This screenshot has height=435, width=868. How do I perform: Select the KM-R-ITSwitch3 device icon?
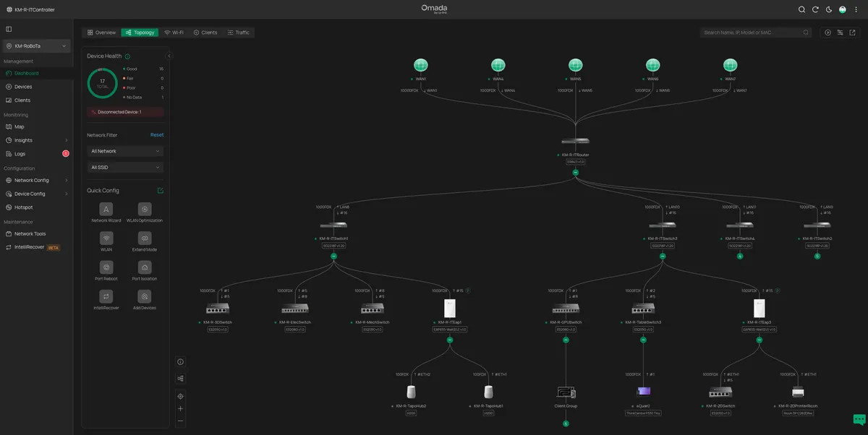(662, 225)
